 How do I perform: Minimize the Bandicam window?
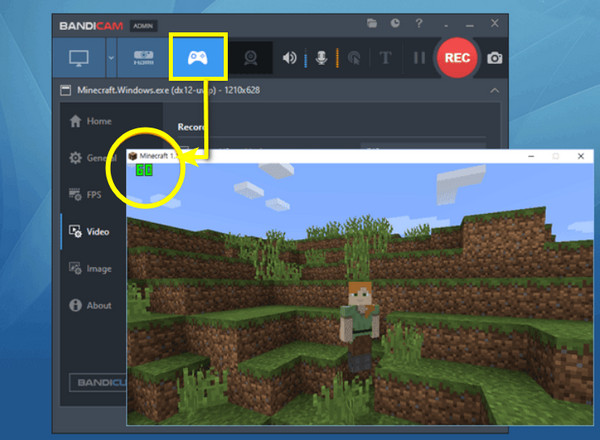click(470, 24)
